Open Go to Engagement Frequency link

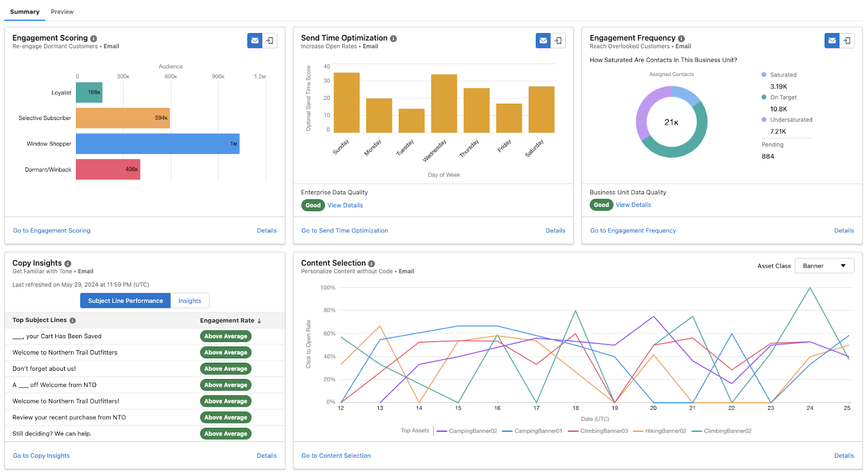pos(633,231)
